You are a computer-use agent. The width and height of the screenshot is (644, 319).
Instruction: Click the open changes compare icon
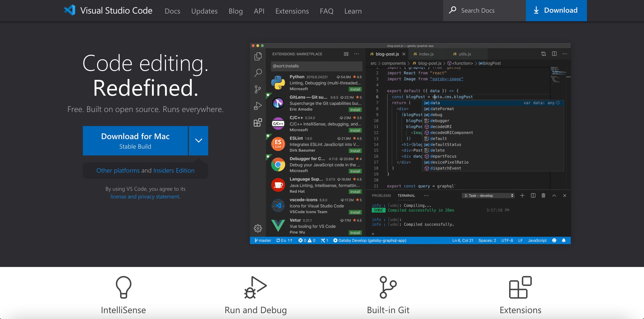tap(544, 54)
